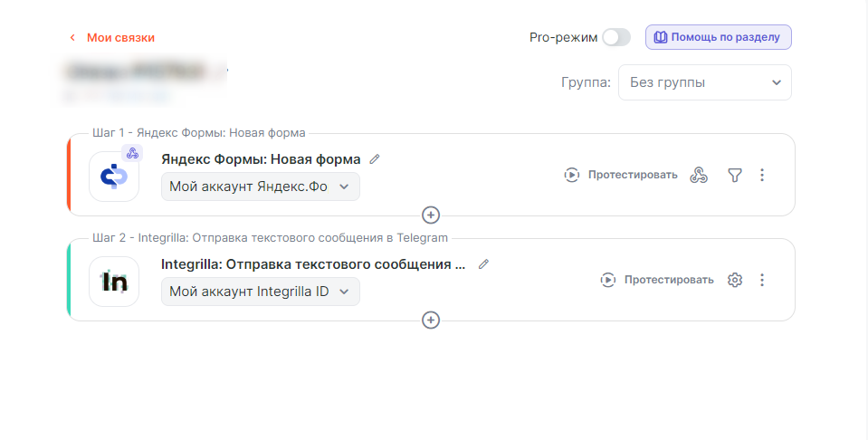Toggle the Pro-режим switch
Viewport: 868px width, 440px height.
tap(616, 37)
